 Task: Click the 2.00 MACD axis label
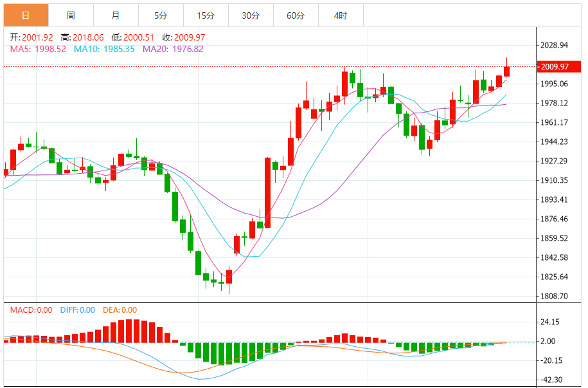coord(548,341)
